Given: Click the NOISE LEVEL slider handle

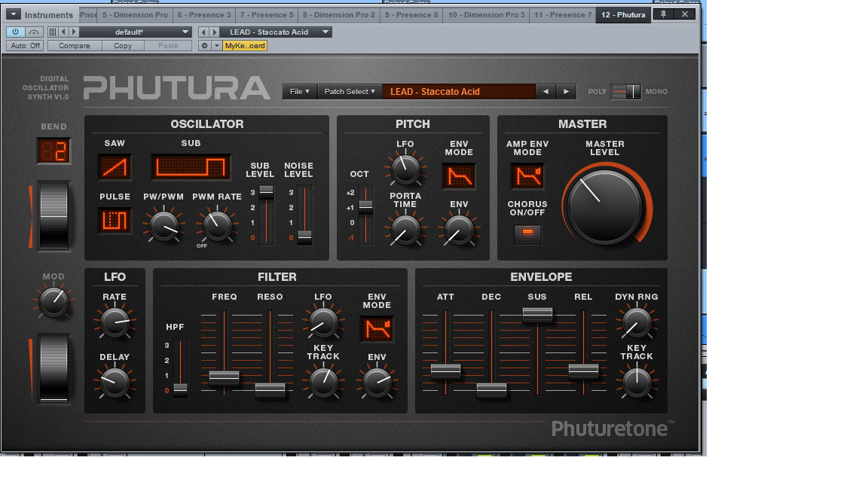Looking at the screenshot, I should (x=305, y=236).
